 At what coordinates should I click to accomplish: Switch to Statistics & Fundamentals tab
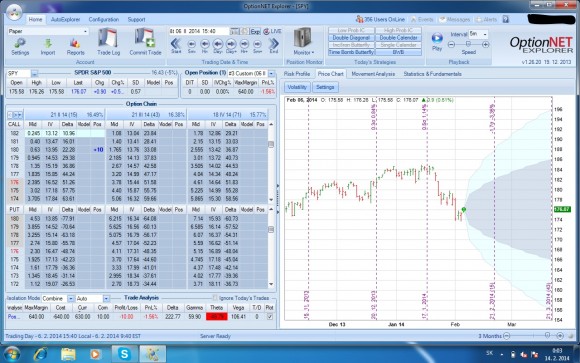(x=432, y=74)
